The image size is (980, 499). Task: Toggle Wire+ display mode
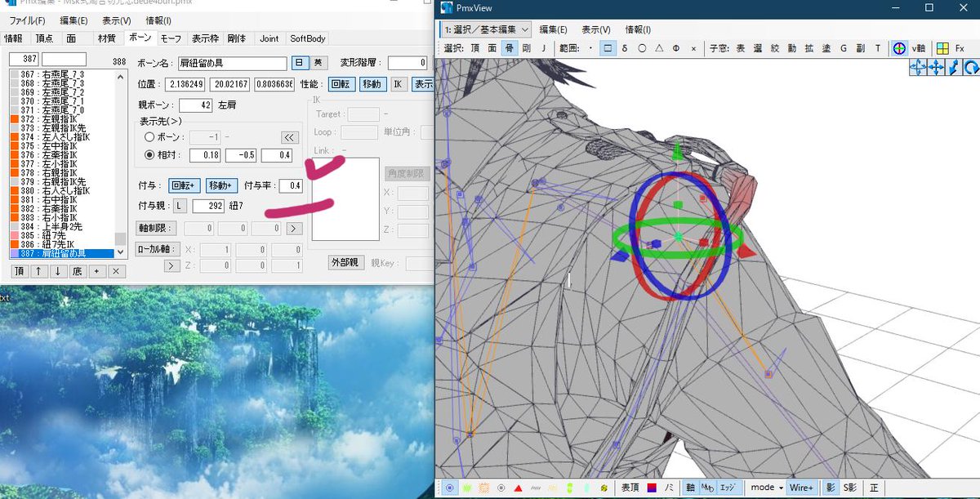[x=802, y=488]
